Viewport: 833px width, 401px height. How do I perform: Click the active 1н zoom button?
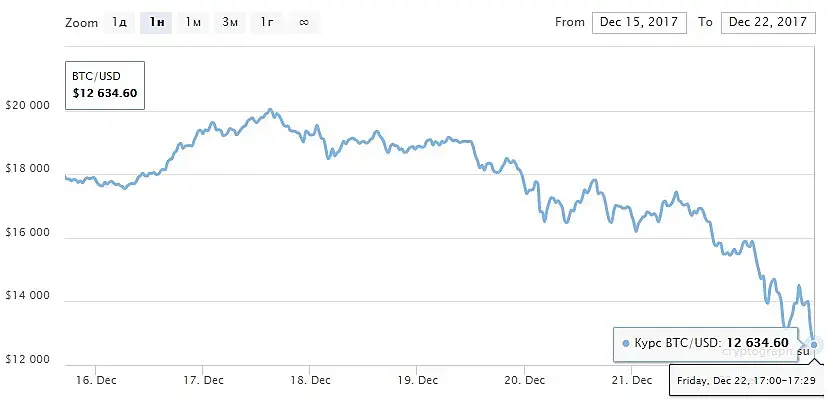[x=155, y=22]
